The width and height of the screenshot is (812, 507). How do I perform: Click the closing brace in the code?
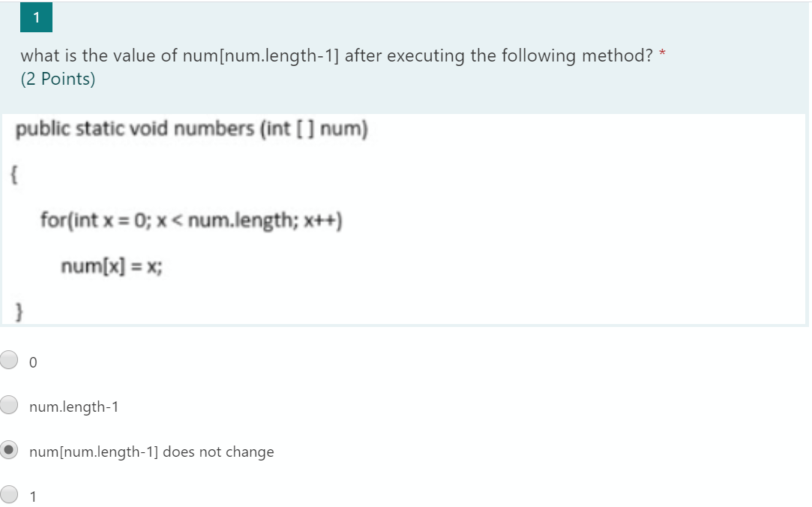point(18,310)
